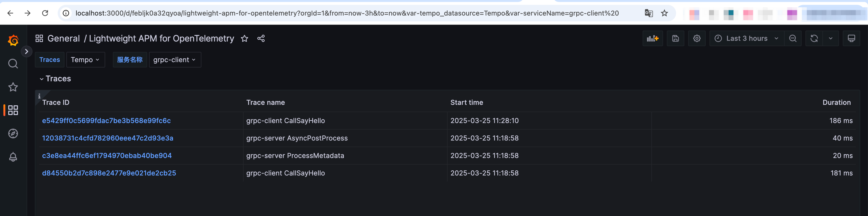Open the Explore compass icon

tap(13, 133)
